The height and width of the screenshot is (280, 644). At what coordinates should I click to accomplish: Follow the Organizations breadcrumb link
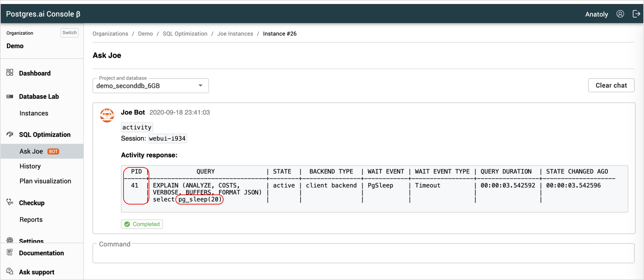click(x=110, y=34)
